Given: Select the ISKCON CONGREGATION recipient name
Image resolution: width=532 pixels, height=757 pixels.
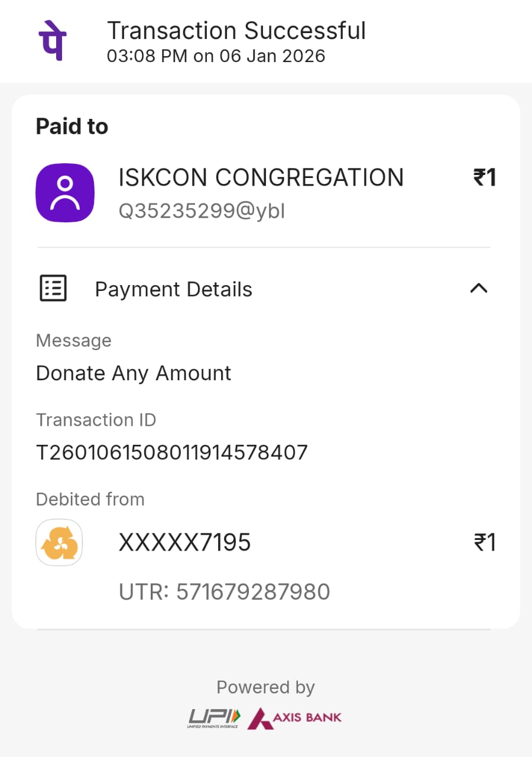Looking at the screenshot, I should 261,177.
